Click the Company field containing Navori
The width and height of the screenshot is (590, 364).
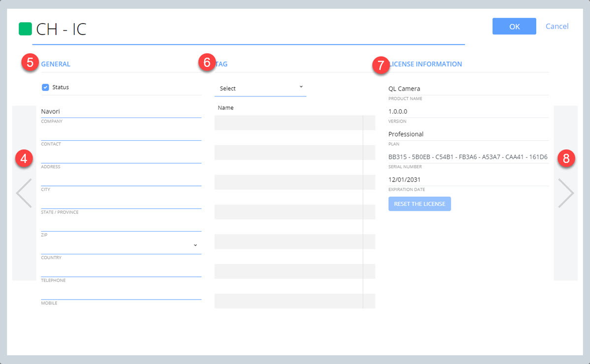click(x=121, y=111)
